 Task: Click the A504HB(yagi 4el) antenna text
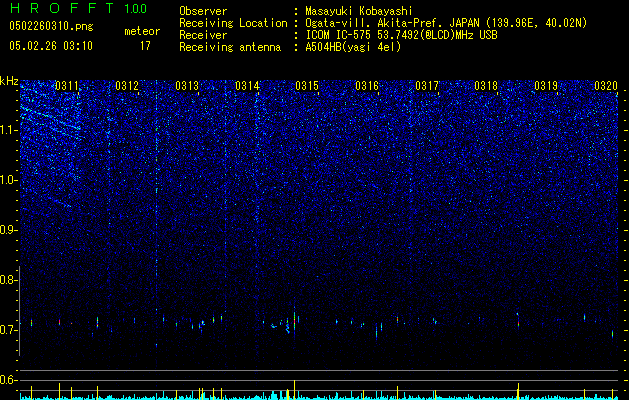pyautogui.click(x=353, y=47)
